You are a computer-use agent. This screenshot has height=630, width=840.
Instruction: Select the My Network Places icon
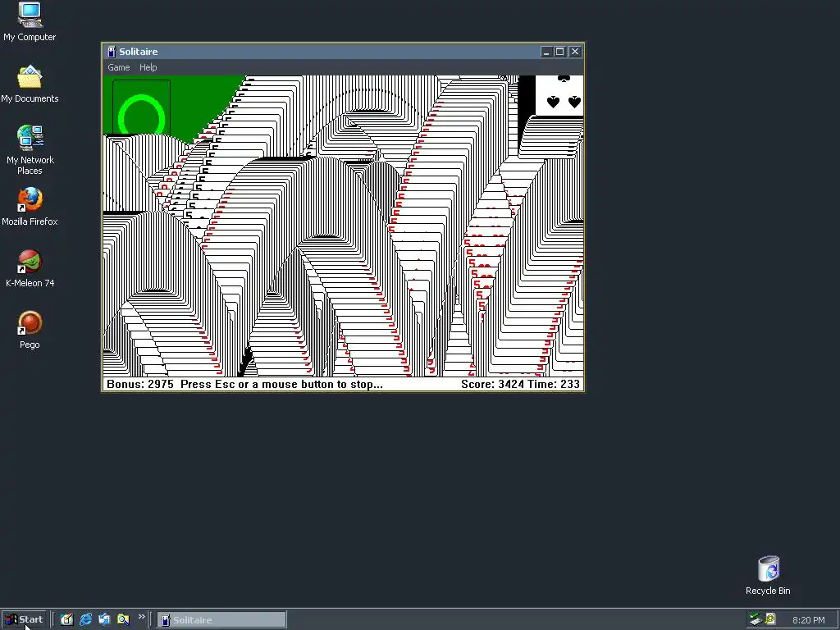coord(30,149)
